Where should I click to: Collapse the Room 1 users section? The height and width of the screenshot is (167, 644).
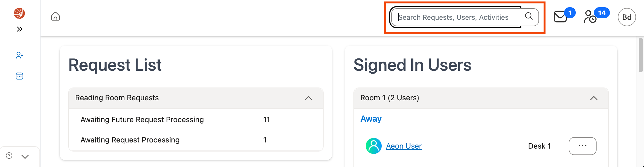[x=594, y=98]
